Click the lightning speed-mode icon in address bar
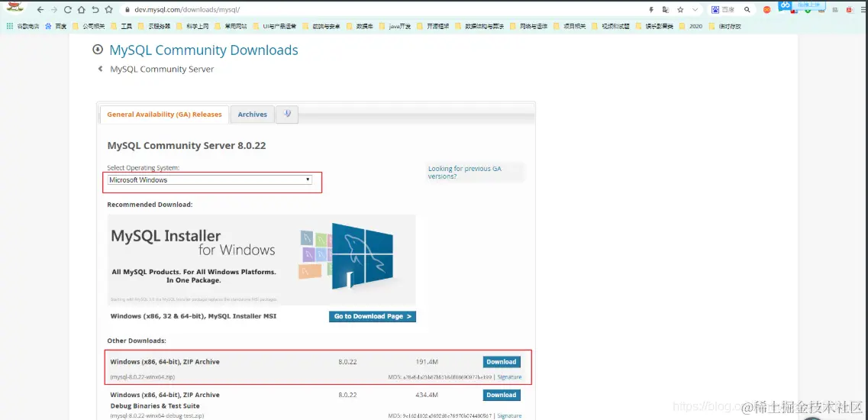Viewport: 868px width, 420px height. (651, 10)
